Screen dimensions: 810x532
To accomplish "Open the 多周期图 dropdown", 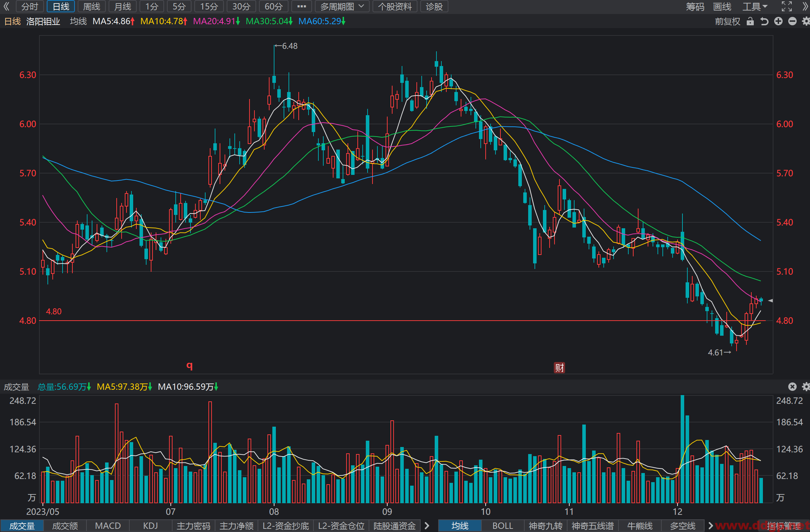I will pyautogui.click(x=342, y=6).
